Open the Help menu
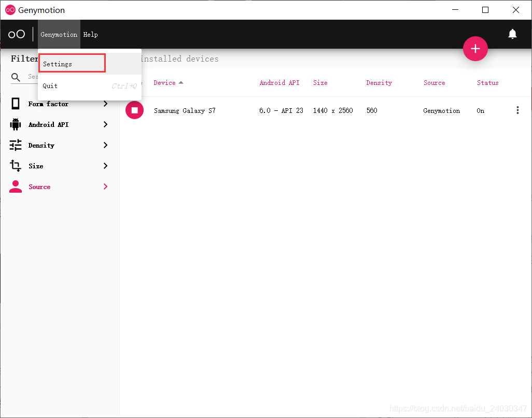The width and height of the screenshot is (532, 418). point(90,34)
